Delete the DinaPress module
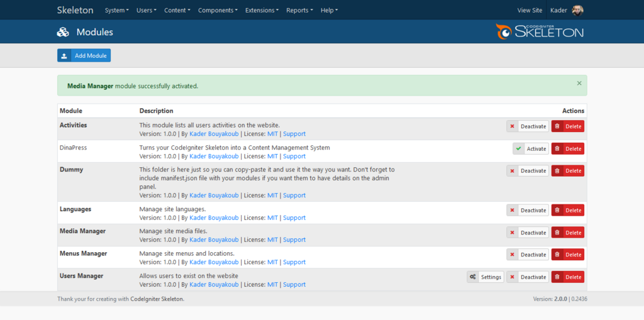The height and width of the screenshot is (320, 644). click(568, 149)
